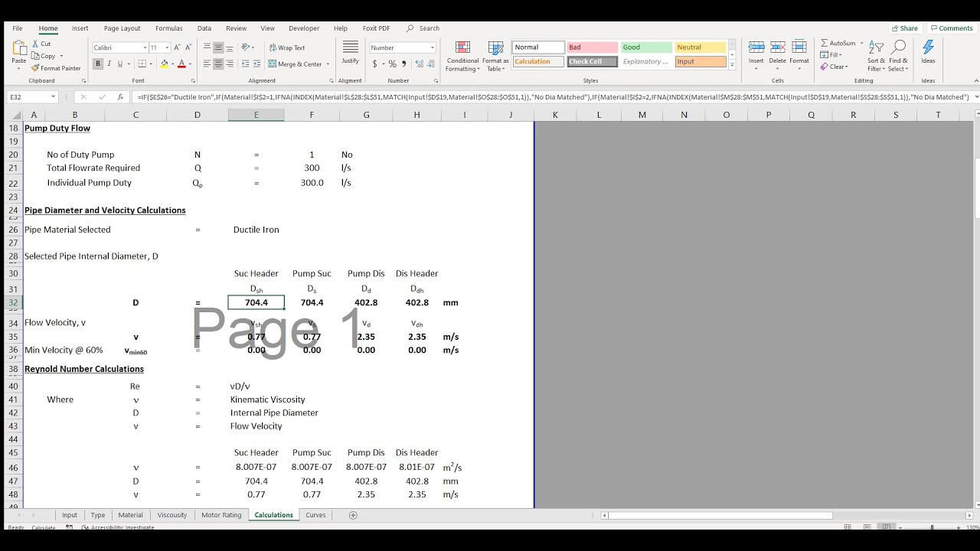The image size is (980, 551).
Task: Align cell text to the left
Action: point(207,64)
